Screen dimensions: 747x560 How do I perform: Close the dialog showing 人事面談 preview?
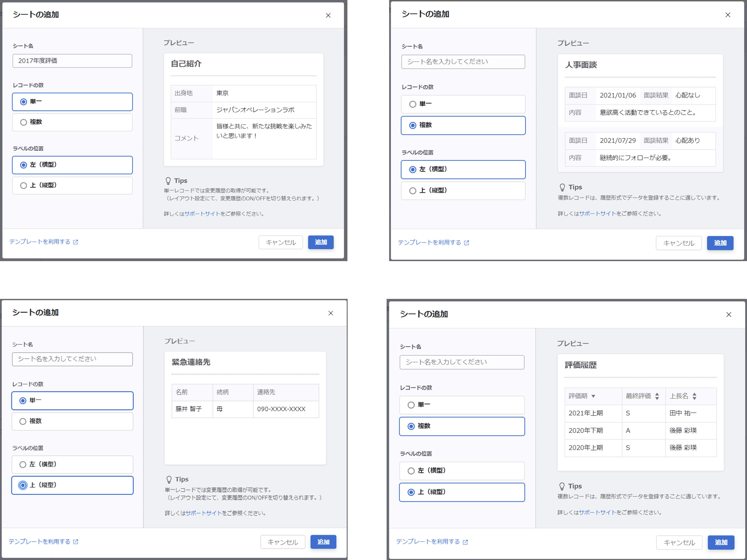(x=728, y=15)
